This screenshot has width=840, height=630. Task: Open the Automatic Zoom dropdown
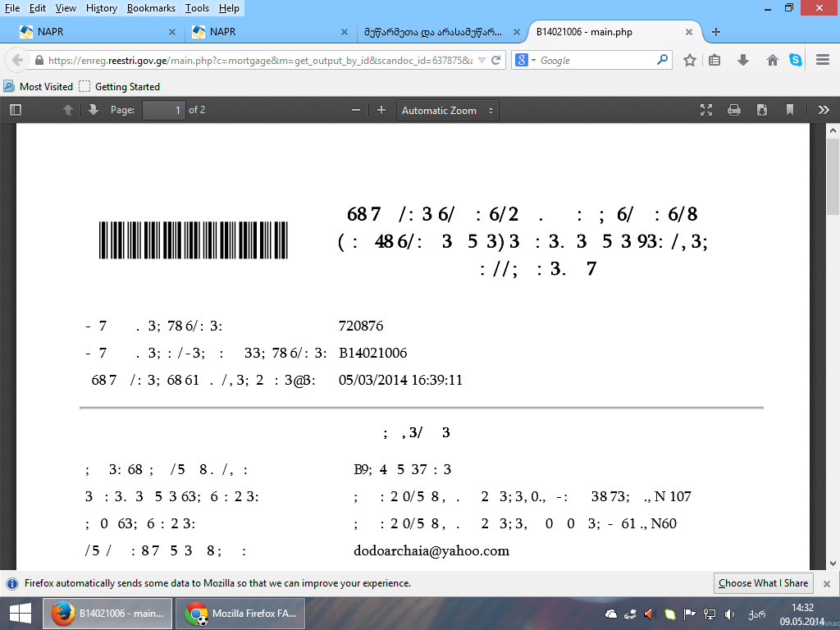(x=447, y=110)
